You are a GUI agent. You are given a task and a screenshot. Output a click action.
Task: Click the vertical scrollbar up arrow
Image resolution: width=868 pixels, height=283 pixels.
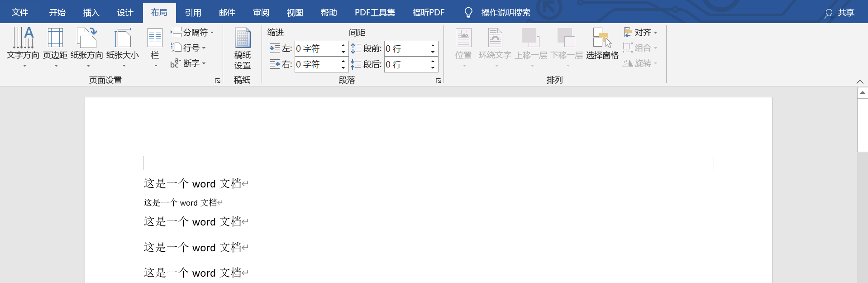tap(863, 92)
